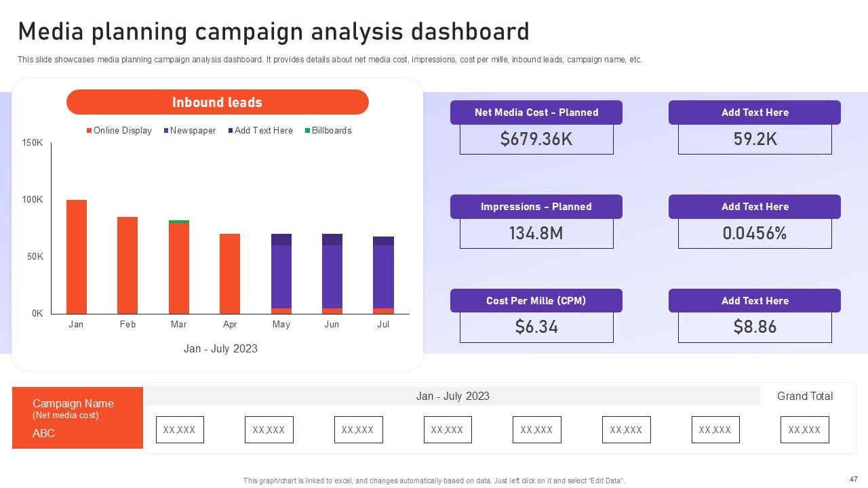Click the Grand Total XX,XXX box
The height and width of the screenshot is (488, 868).
[804, 430]
